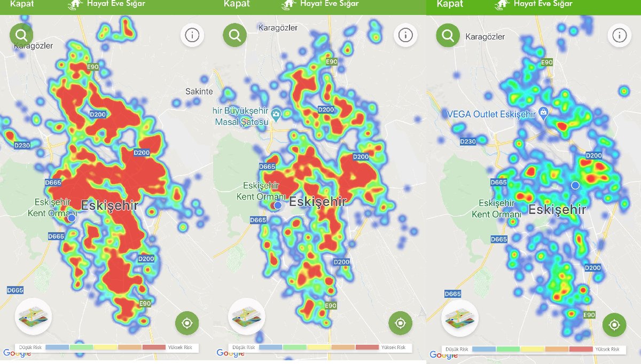Select the VEGA Outlet Eskişehir shopping pin

click(x=543, y=113)
